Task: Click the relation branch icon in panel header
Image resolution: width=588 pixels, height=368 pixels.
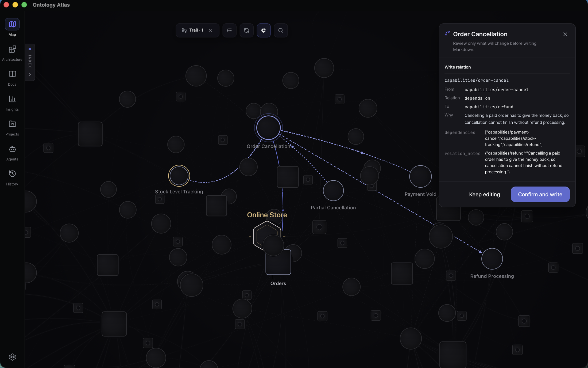Action: click(447, 33)
